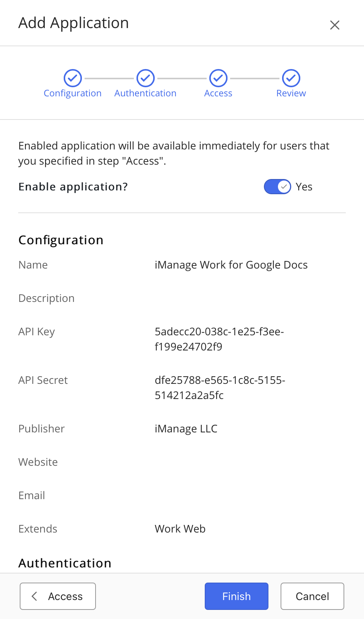Close the Add Application dialog
The height and width of the screenshot is (619, 364).
click(x=334, y=25)
